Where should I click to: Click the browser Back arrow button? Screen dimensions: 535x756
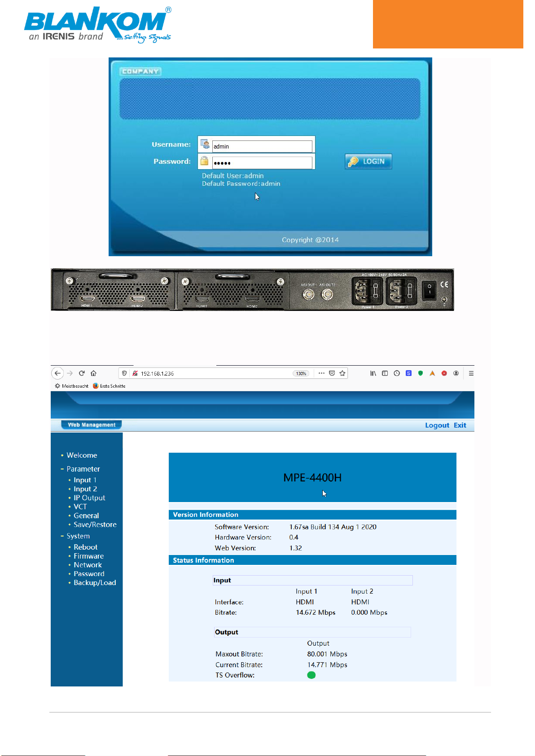pyautogui.click(x=57, y=373)
